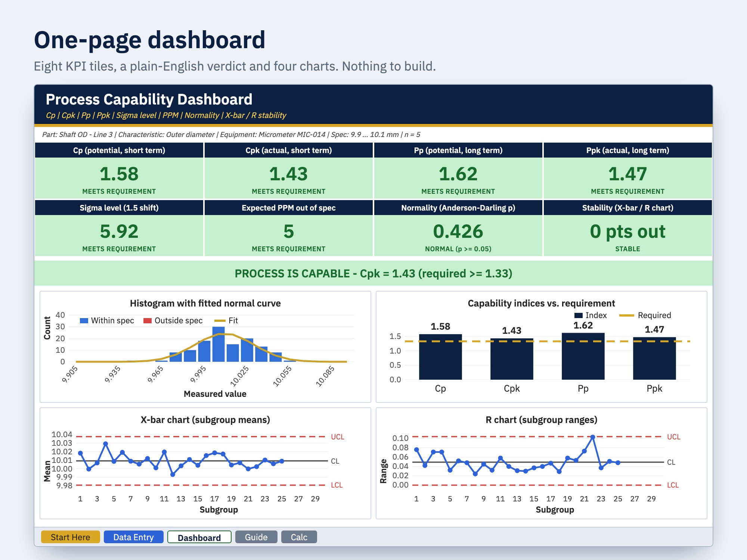Click the X-bar chart (subgroup means) title
This screenshot has width=747, height=560.
point(205,420)
